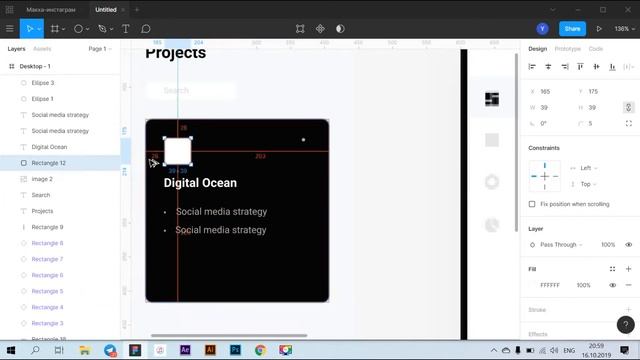This screenshot has width=640, height=360.
Task: Click the Present play icon
Action: click(x=599, y=29)
